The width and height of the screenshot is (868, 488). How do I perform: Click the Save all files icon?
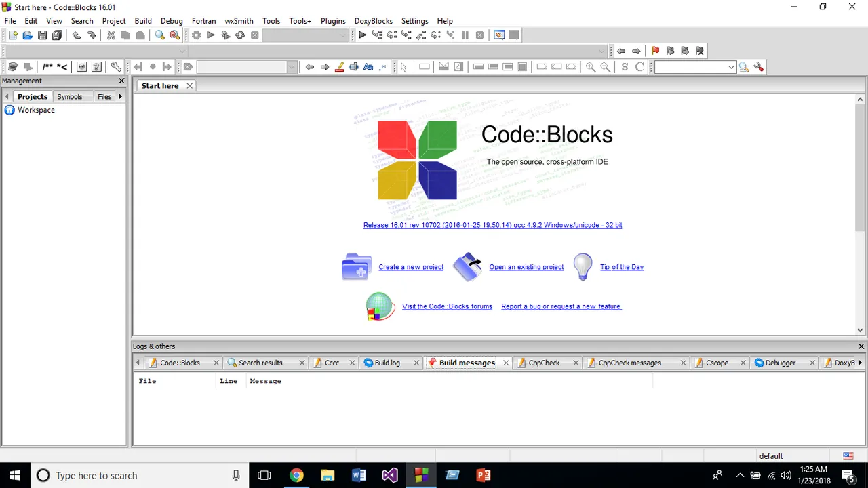[58, 35]
